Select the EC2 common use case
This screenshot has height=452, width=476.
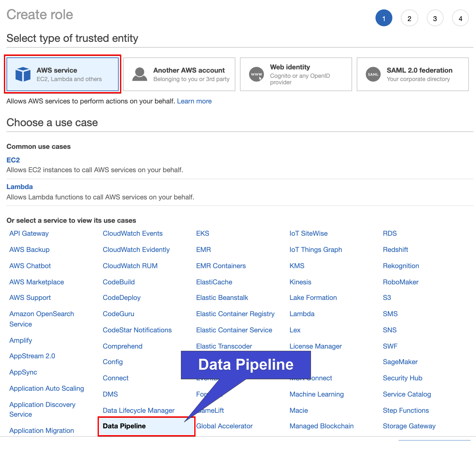(x=13, y=160)
